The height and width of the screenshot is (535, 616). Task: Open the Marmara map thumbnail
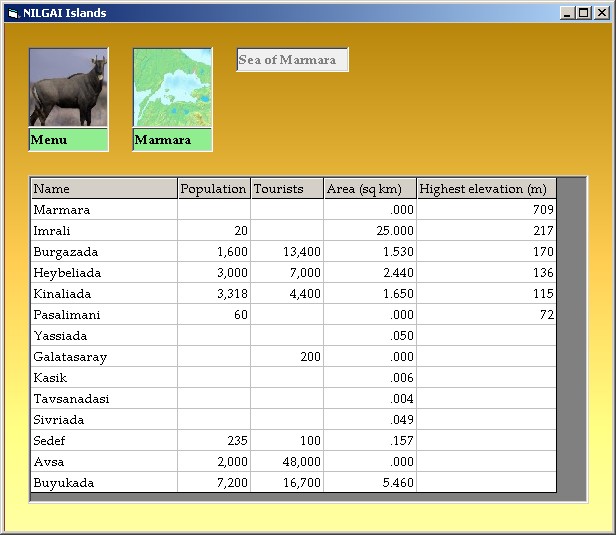pos(172,88)
